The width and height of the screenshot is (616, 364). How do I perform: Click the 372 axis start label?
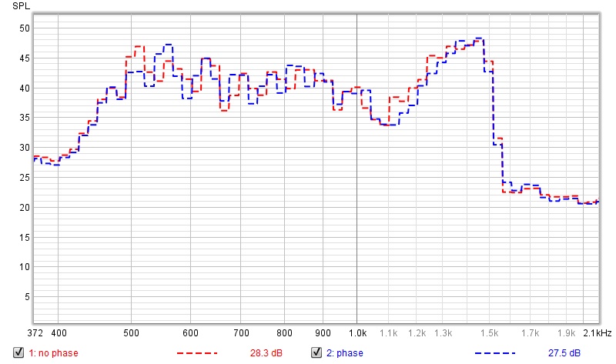click(x=35, y=333)
